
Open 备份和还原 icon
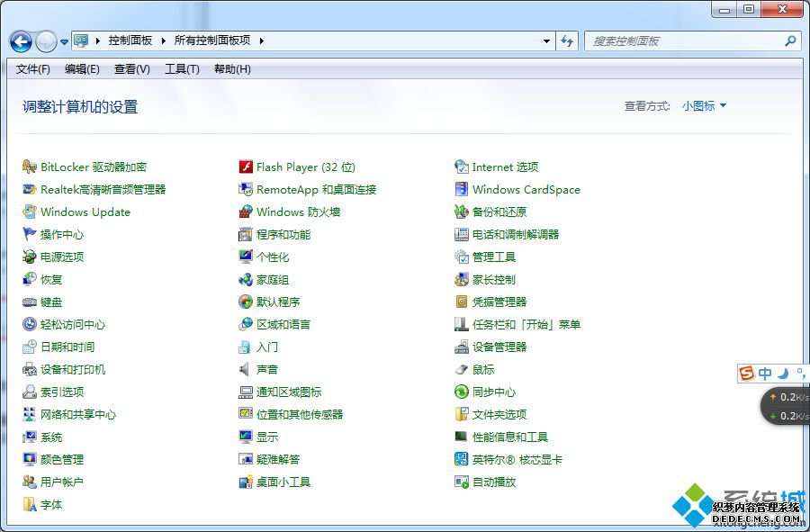click(x=462, y=212)
